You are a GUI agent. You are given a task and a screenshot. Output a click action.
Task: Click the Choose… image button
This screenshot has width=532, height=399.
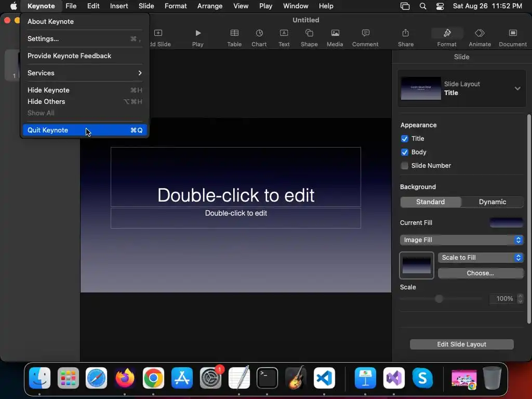coord(481,273)
